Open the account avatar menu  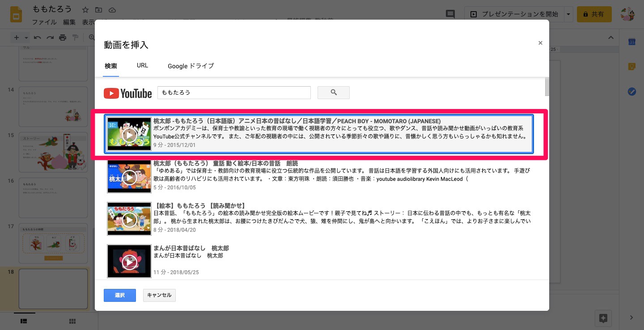coord(629,14)
